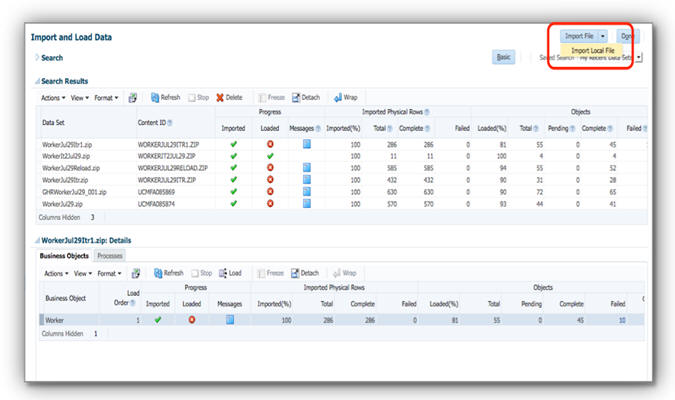Click Data Set column header
Screen dimensions: 675x400
coord(53,123)
